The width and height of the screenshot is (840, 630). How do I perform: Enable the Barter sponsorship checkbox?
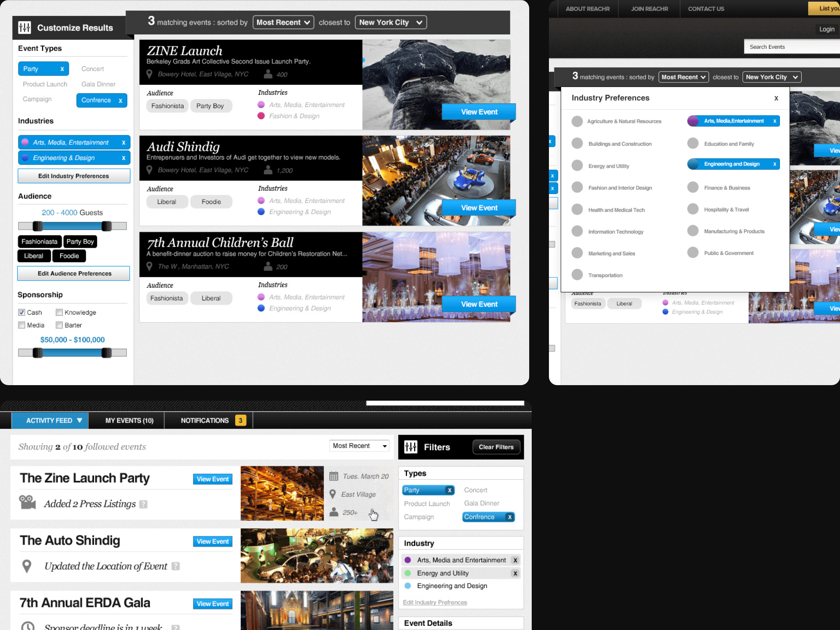click(59, 325)
